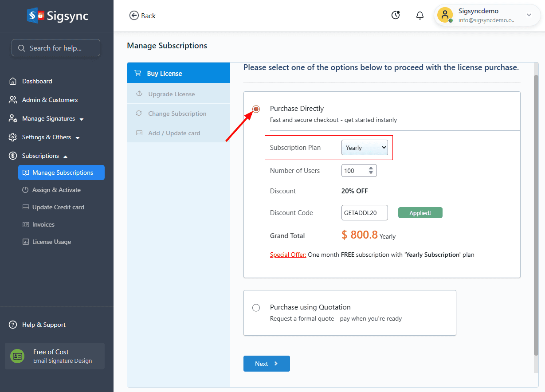The height and width of the screenshot is (392, 545).
Task: Click the Update Credit card icon
Action: (25, 207)
